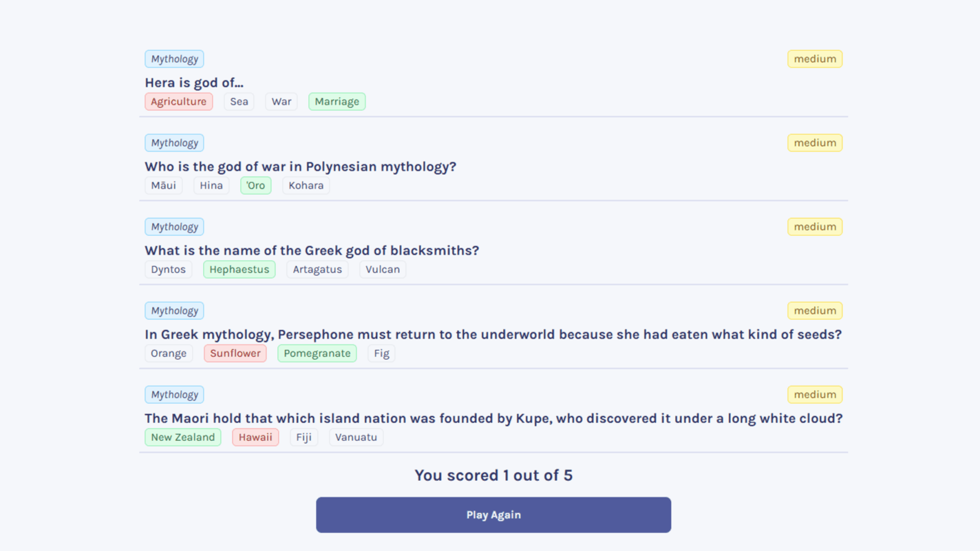Choose the green 'Oro answer
This screenshot has height=551, width=980.
(x=255, y=185)
